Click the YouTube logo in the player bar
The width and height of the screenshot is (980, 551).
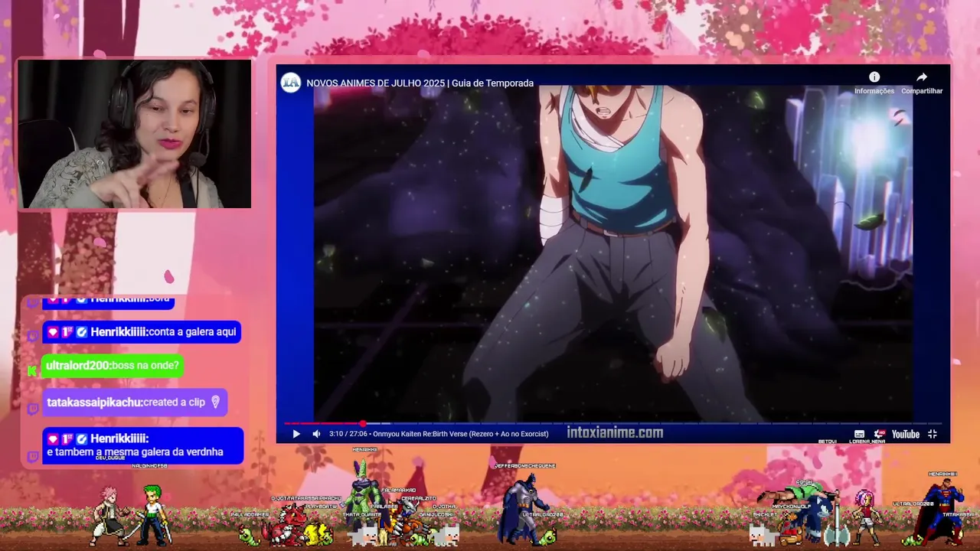click(x=905, y=434)
